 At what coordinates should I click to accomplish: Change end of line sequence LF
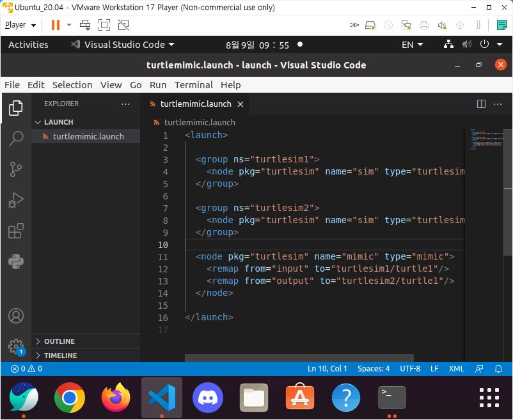pyautogui.click(x=434, y=369)
